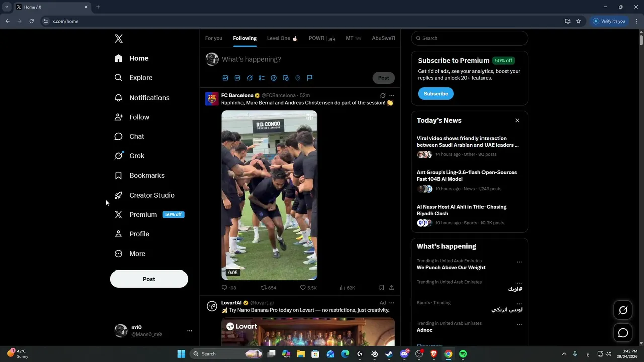Click the large Post button in sidebar
Viewport: 644px width, 362px height.
[149, 279]
